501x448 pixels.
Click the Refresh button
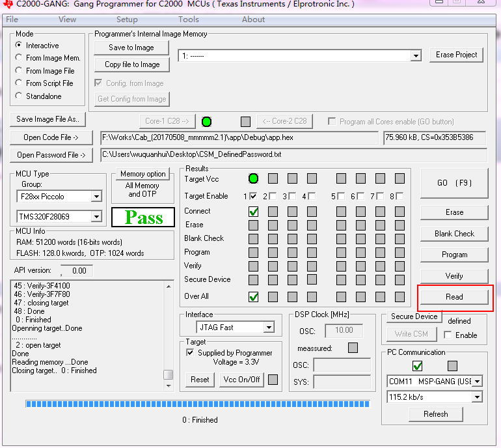tap(436, 414)
